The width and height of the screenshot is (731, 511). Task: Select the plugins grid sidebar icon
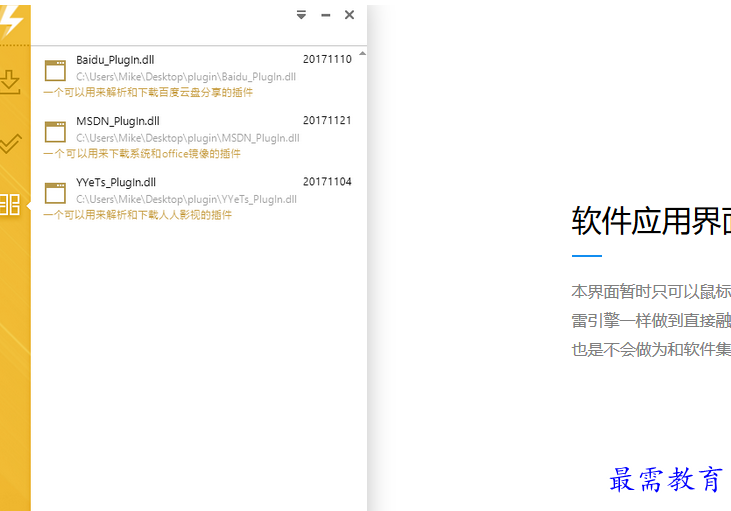[10, 205]
